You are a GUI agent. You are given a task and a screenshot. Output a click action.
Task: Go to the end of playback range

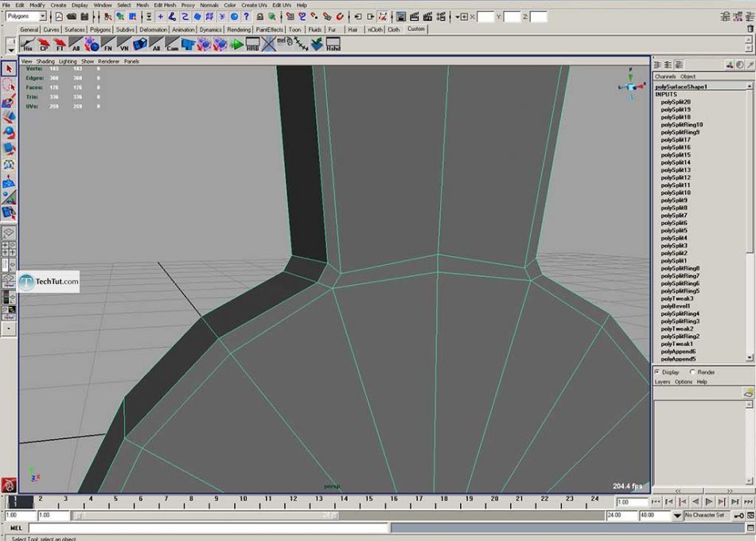(748, 502)
